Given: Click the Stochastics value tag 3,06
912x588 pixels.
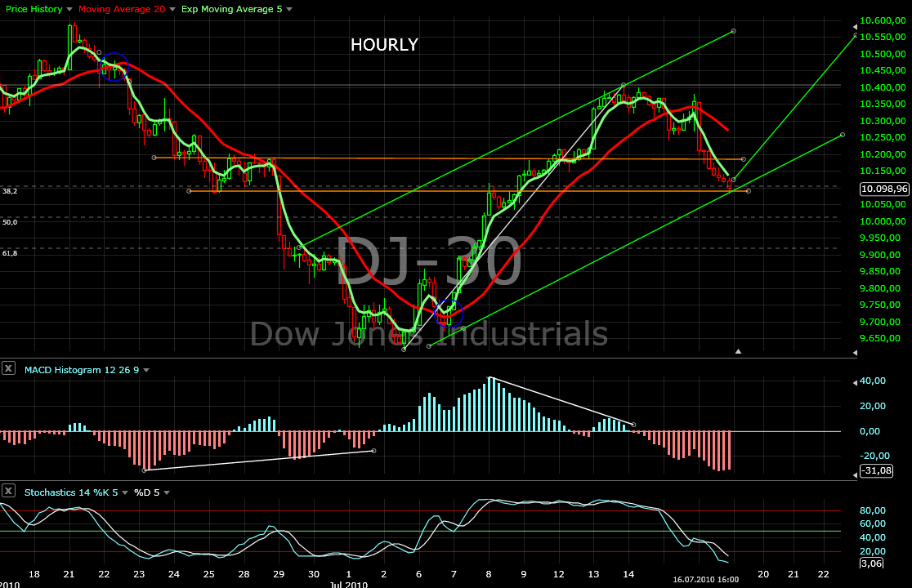Looking at the screenshot, I should pyautogui.click(x=871, y=563).
